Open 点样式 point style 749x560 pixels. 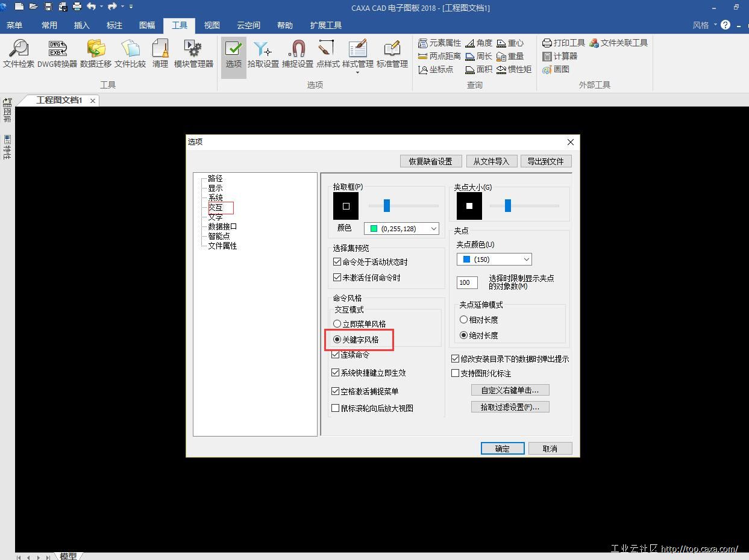point(328,54)
